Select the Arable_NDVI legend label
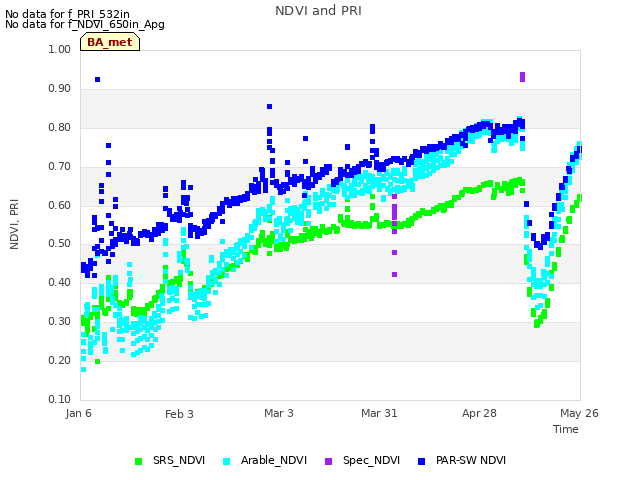The height and width of the screenshot is (480, 640). tap(273, 460)
